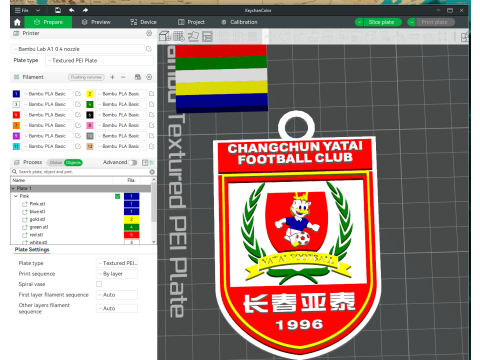
Task: Click the Add cube model icon
Action: point(165,36)
